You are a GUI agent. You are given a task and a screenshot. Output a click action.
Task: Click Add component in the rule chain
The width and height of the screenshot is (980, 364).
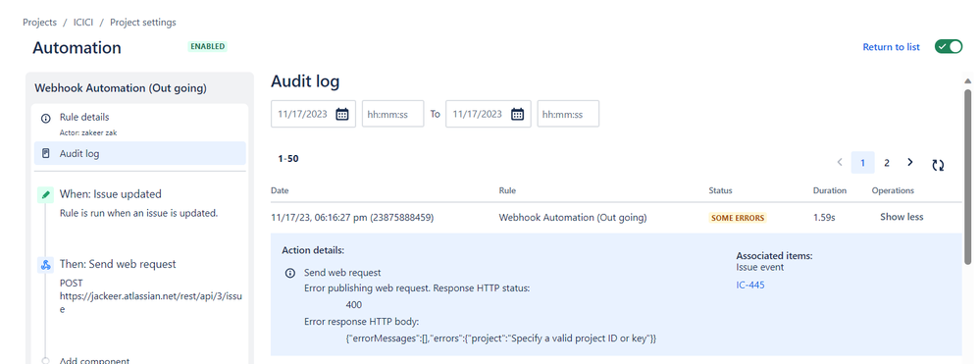coord(94,360)
